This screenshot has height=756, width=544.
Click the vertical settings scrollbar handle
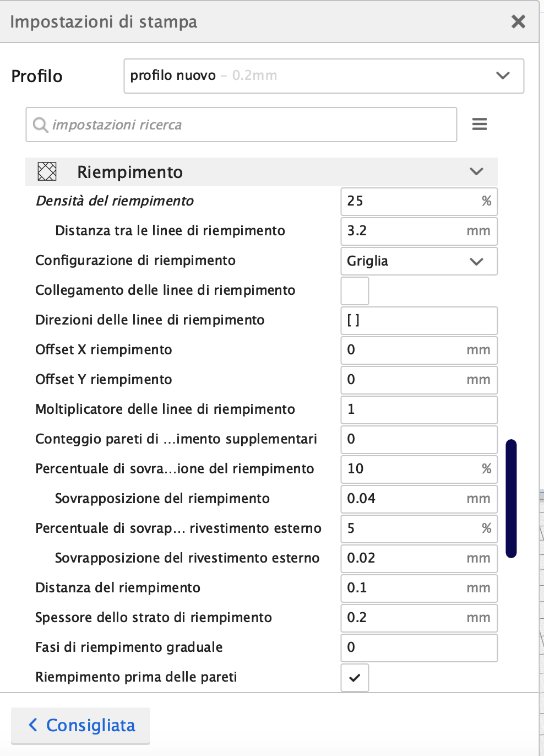point(512,498)
